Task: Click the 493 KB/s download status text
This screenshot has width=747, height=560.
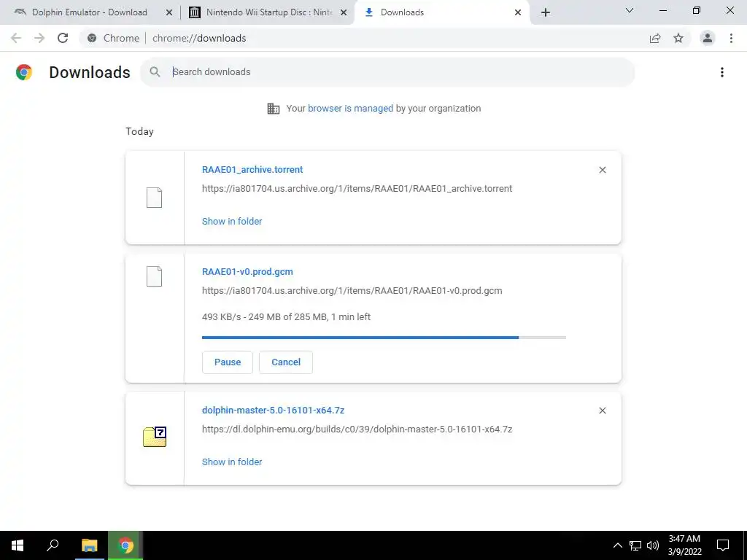Action: (286, 317)
